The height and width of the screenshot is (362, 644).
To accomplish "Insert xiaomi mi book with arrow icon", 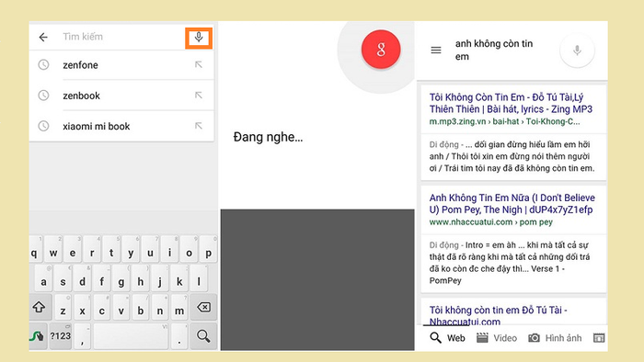I will [199, 126].
